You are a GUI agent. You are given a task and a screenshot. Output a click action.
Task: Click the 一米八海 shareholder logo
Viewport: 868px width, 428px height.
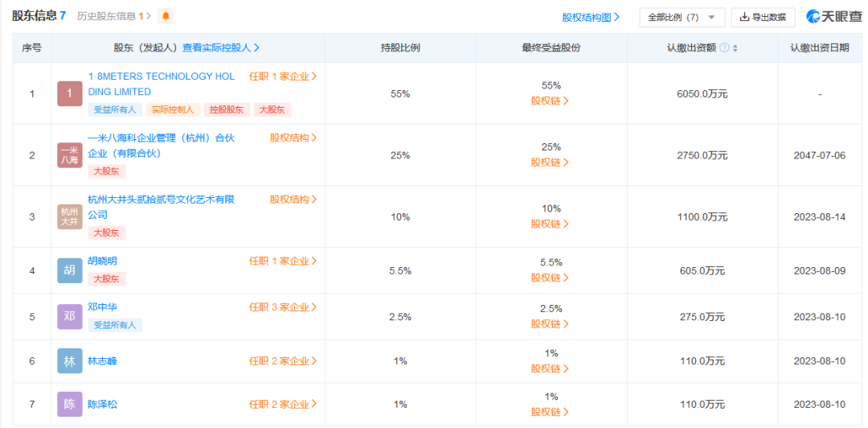(x=70, y=155)
